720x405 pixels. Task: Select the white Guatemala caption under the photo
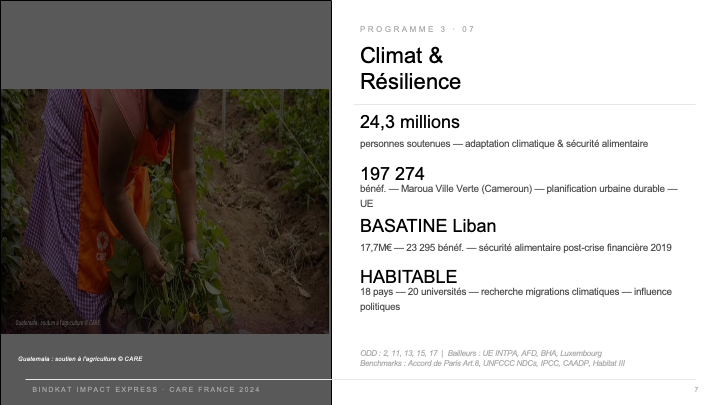pos(80,359)
